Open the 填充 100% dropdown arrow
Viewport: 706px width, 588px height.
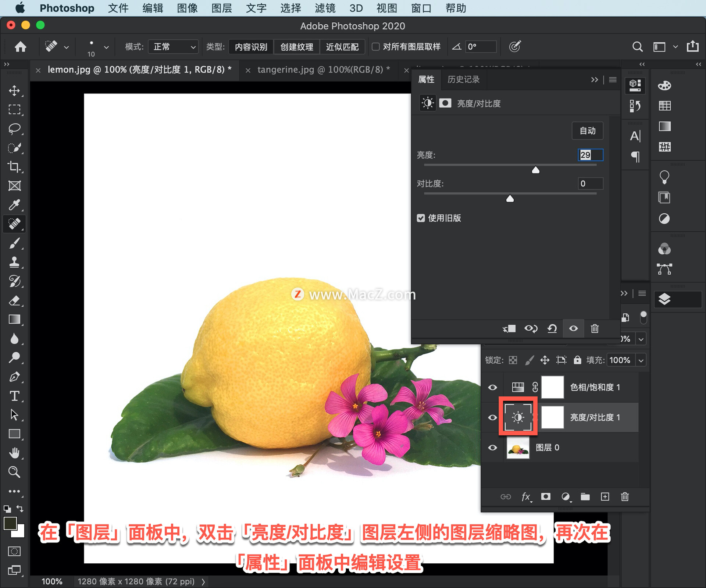click(x=641, y=360)
